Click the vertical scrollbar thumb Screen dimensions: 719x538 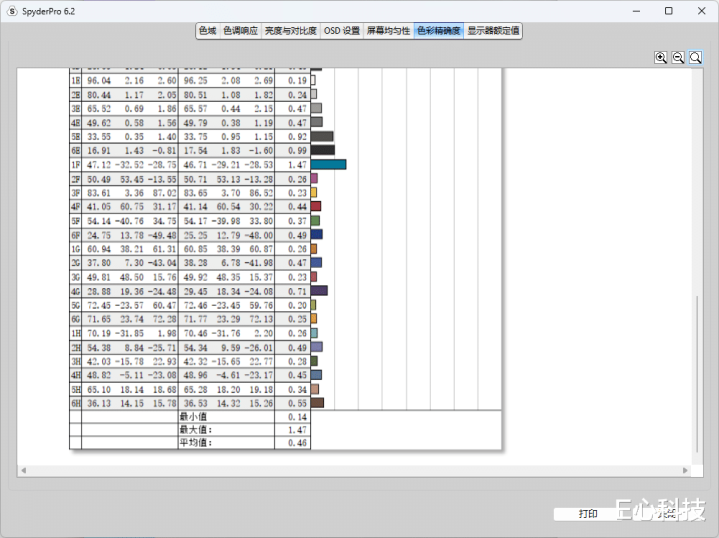pyautogui.click(x=697, y=374)
